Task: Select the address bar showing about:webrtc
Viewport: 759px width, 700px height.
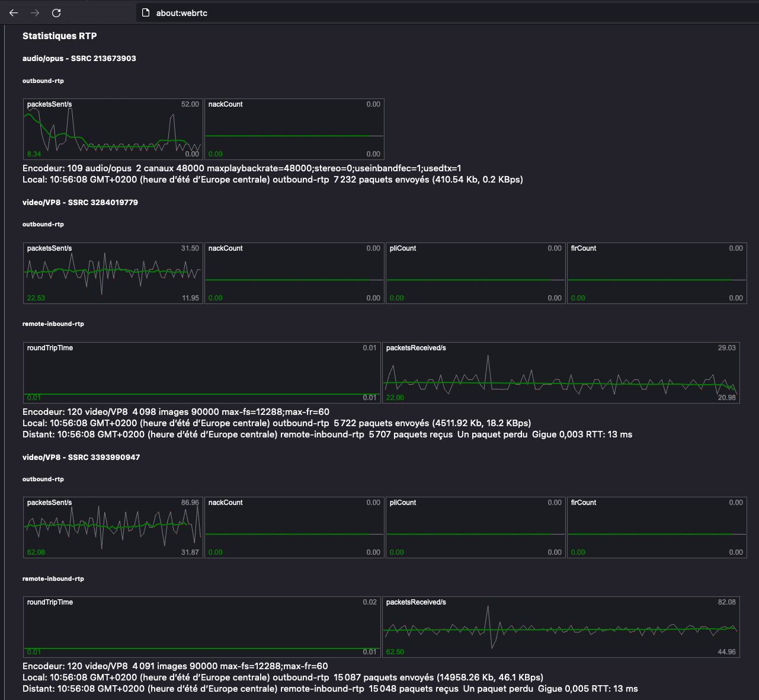Action: coord(190,12)
